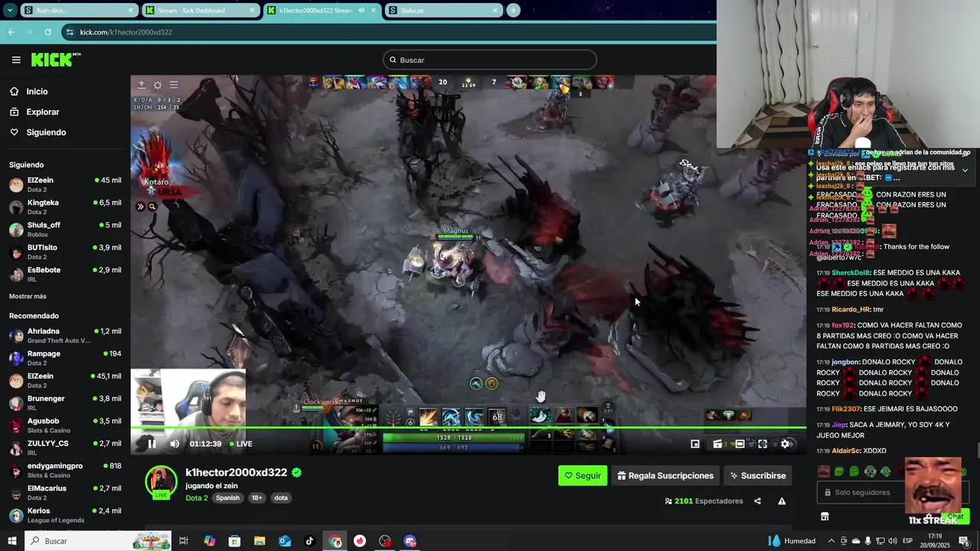
Task: Open ElZeein channel with 45 mil viewers
Action: [x=65, y=184]
